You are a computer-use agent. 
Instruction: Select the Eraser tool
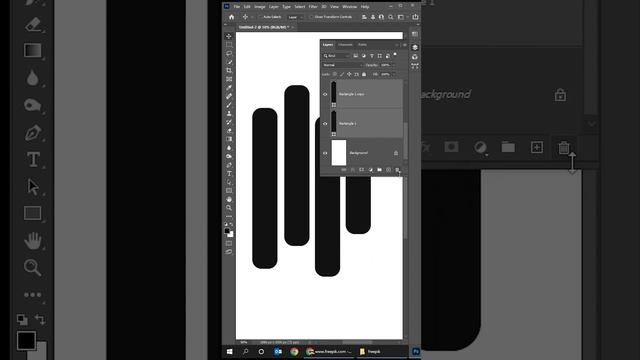[229, 130]
